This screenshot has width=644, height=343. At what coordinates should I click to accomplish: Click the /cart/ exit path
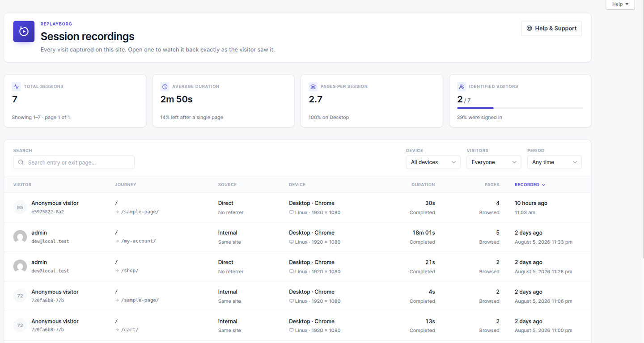(130, 330)
